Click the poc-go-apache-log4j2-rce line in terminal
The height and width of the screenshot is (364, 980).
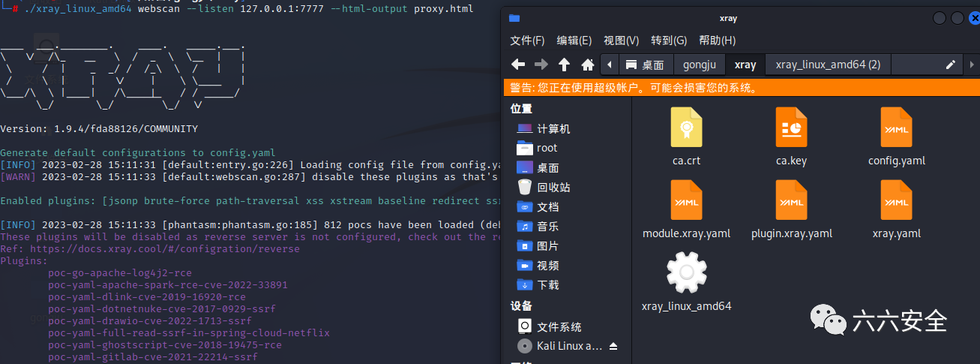120,272
